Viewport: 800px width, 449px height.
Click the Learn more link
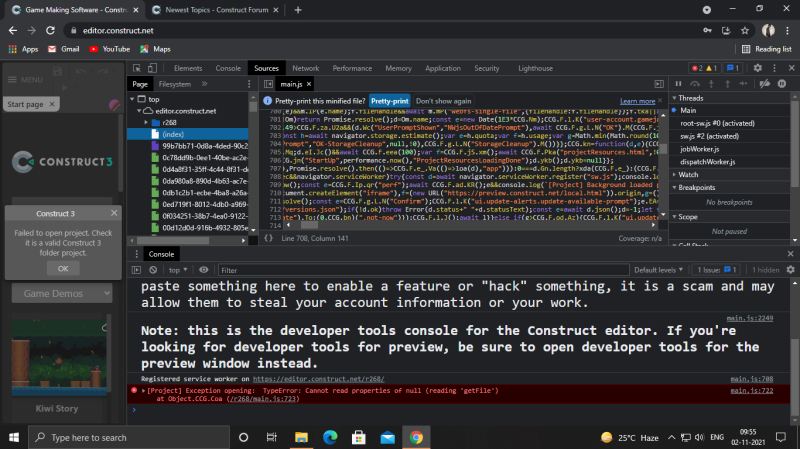pos(637,101)
